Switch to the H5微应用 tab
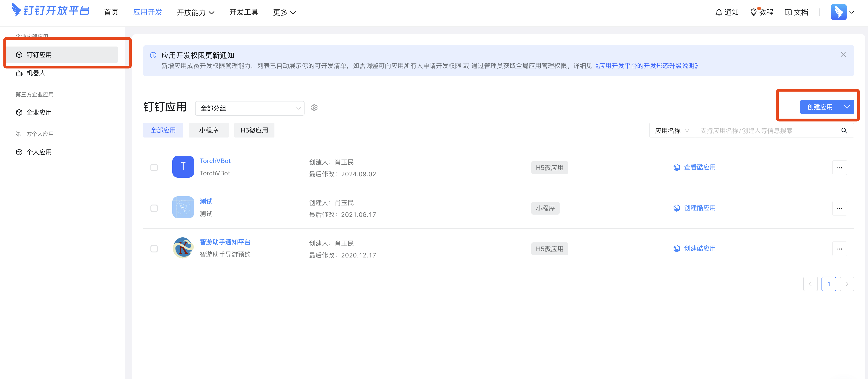This screenshot has height=379, width=868. pyautogui.click(x=254, y=130)
